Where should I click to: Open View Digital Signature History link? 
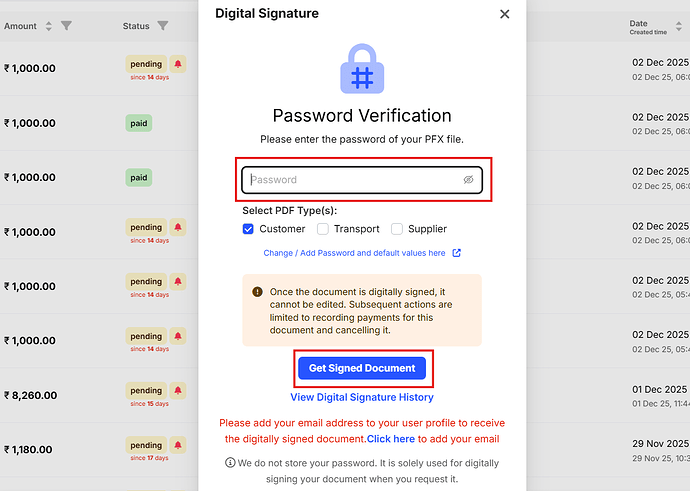(x=362, y=397)
